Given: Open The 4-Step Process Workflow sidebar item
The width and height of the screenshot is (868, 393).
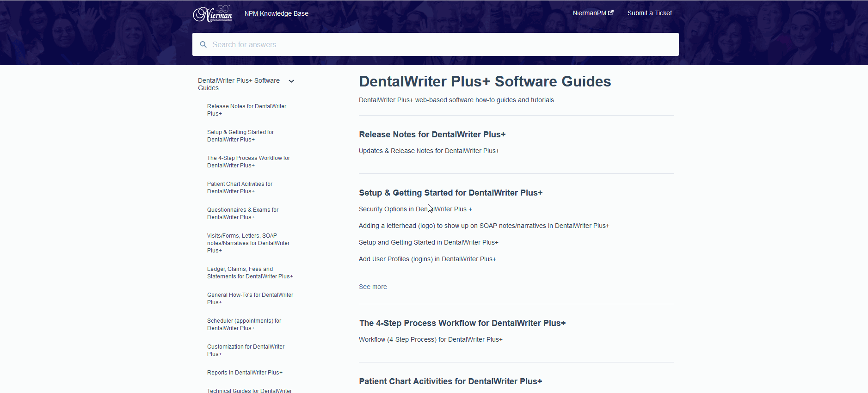Looking at the screenshot, I should point(248,162).
